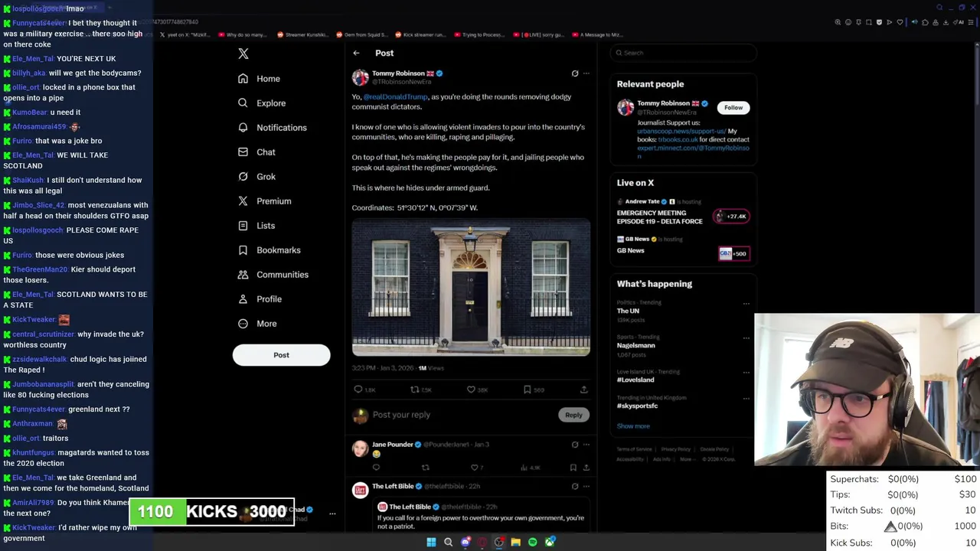Click the Profile icon in sidebar
The width and height of the screenshot is (980, 551).
(x=243, y=299)
